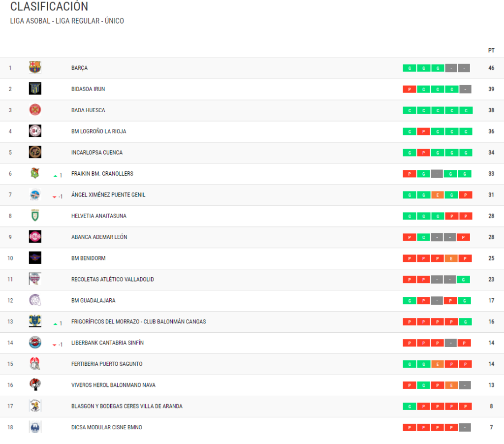Open the BM LOGROÑO LA RIOJA name
This screenshot has height=444, width=504.
[x=98, y=131]
